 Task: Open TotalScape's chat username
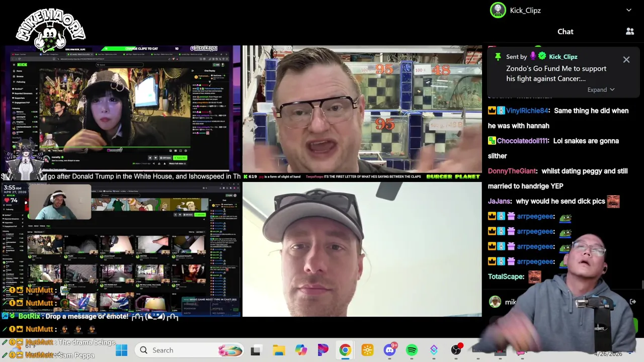coord(506,277)
